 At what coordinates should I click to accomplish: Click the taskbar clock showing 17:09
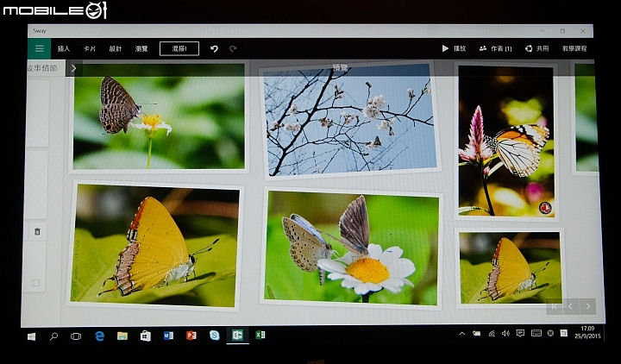coord(587,332)
